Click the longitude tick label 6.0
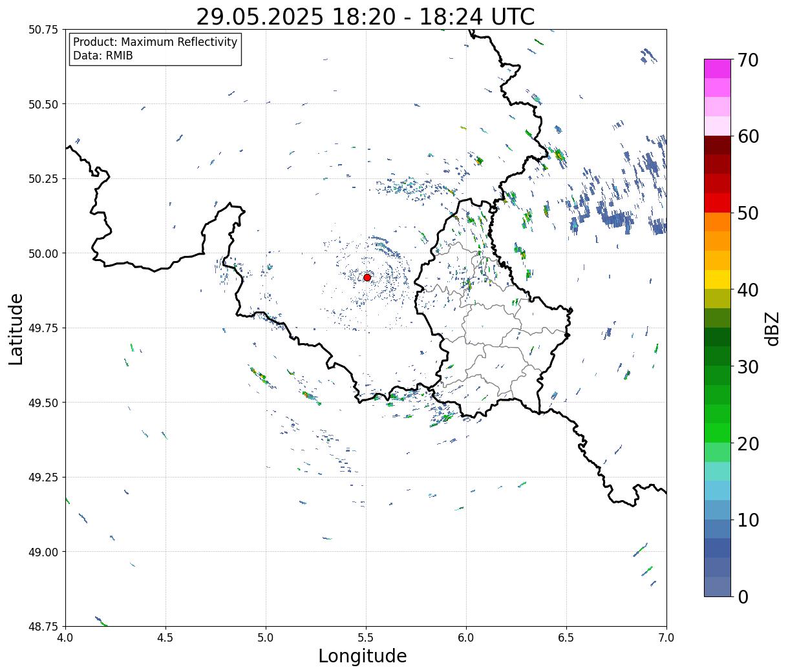This screenshot has height=672, width=788. coord(466,638)
